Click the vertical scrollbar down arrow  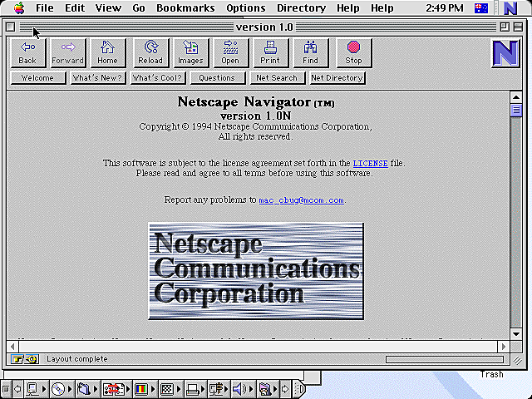(x=516, y=334)
